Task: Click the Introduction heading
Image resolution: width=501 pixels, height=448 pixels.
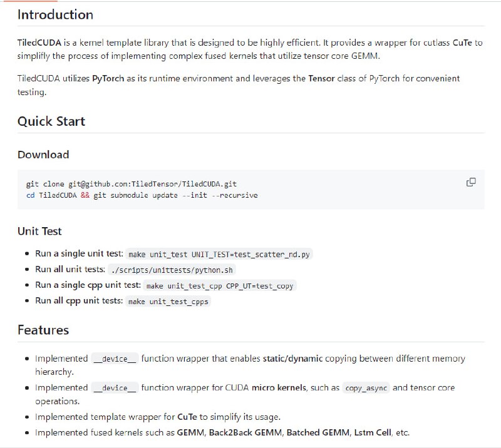Action: tap(55, 15)
